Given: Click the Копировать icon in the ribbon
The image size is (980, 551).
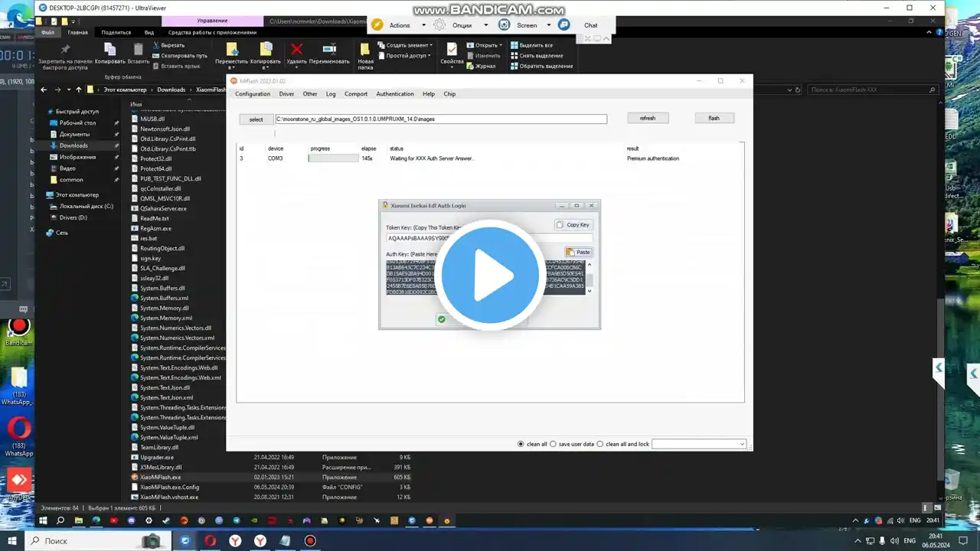Looking at the screenshot, I should (x=109, y=50).
